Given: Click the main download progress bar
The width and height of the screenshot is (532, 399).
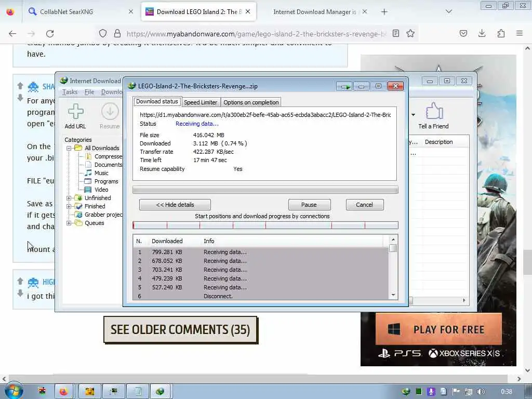Looking at the screenshot, I should click(265, 190).
